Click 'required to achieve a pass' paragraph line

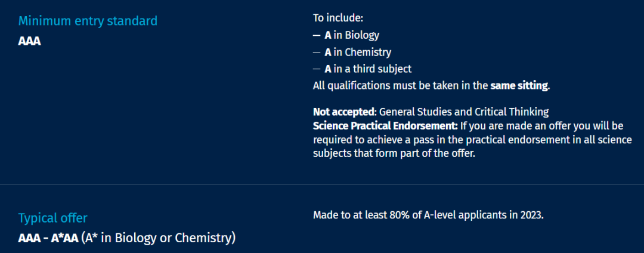[472, 140]
